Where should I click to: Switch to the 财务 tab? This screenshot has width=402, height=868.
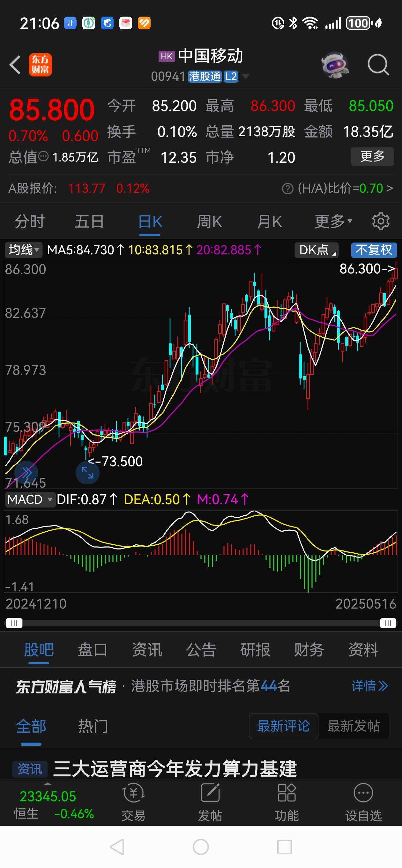(x=309, y=649)
